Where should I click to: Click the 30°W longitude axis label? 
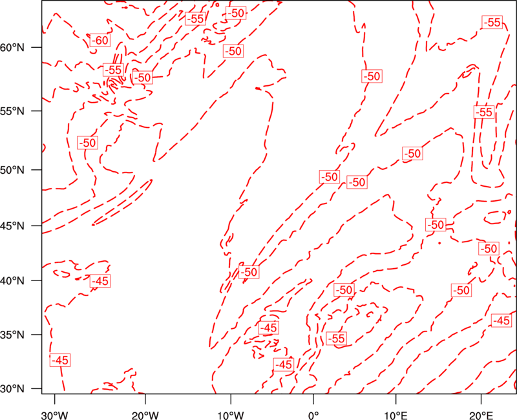(55, 415)
